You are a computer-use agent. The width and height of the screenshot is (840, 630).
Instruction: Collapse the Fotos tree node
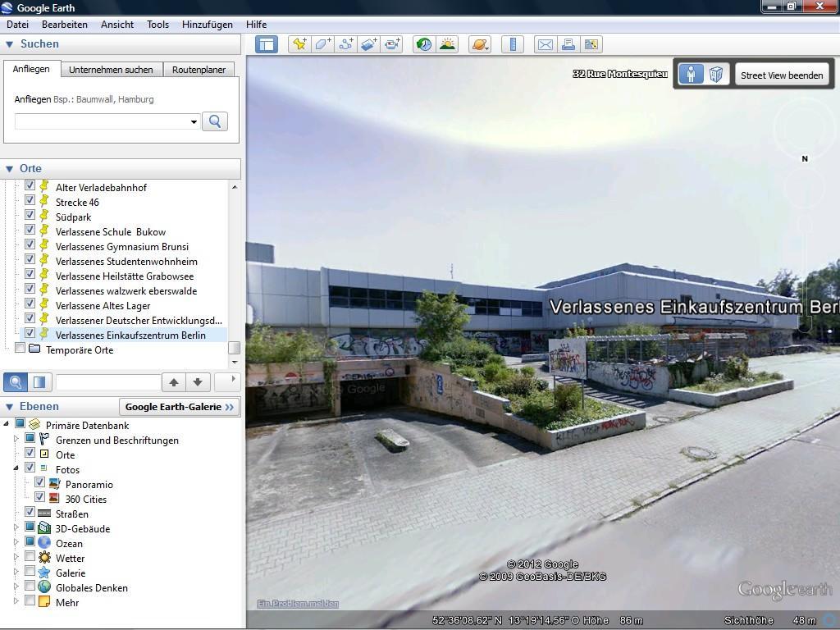coord(16,468)
